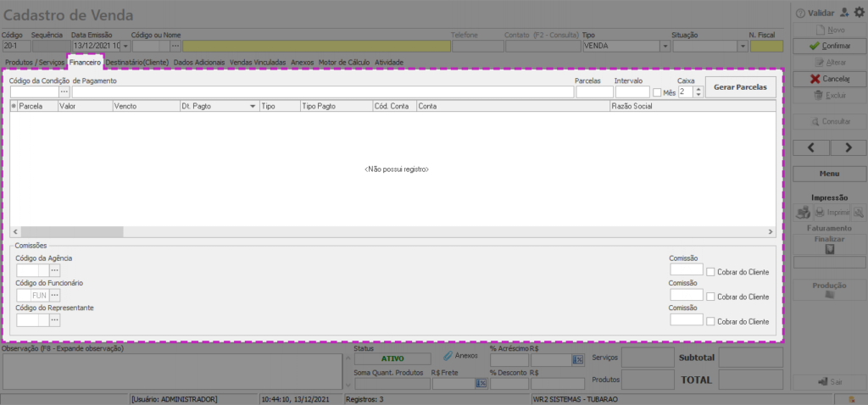Switch to Produtos / Serviços tab
Viewport: 868px width, 405px height.
click(34, 63)
